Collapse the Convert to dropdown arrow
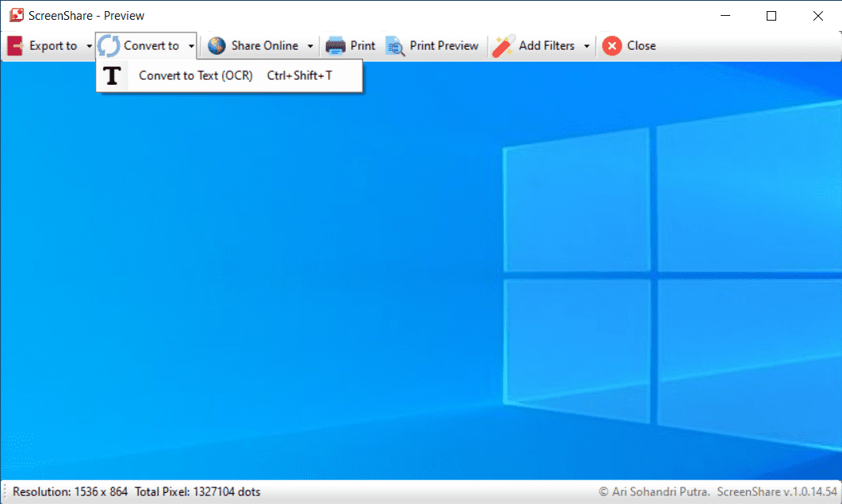The image size is (842, 504). point(191,46)
